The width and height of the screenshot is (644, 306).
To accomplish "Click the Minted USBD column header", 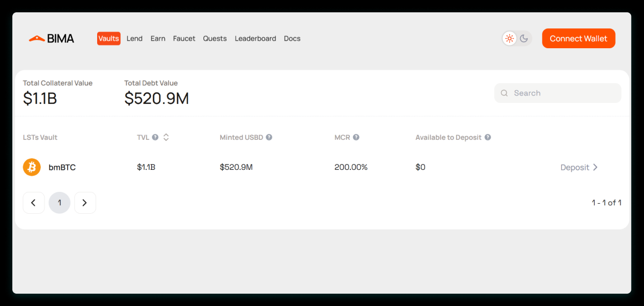I will pos(241,137).
